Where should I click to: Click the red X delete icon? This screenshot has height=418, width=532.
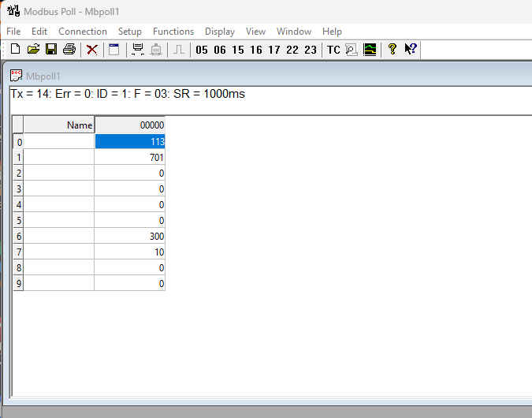point(92,50)
